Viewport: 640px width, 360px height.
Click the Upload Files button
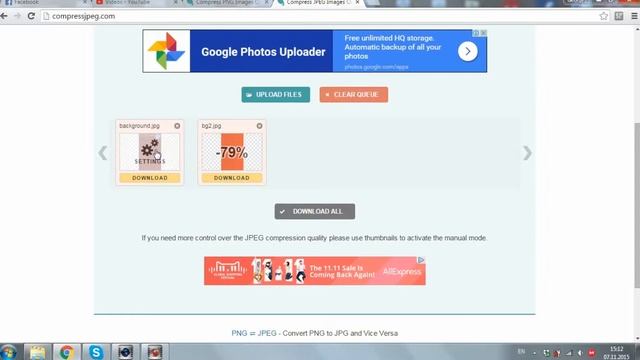(x=276, y=95)
